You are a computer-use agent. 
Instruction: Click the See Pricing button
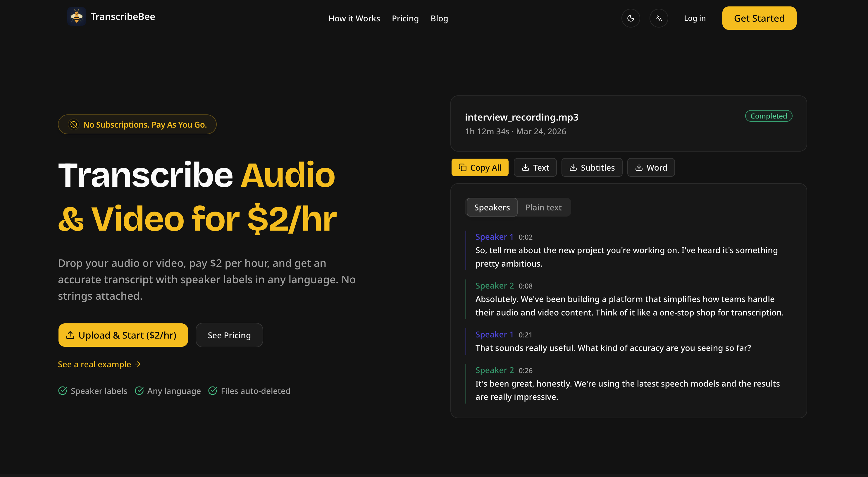click(229, 335)
